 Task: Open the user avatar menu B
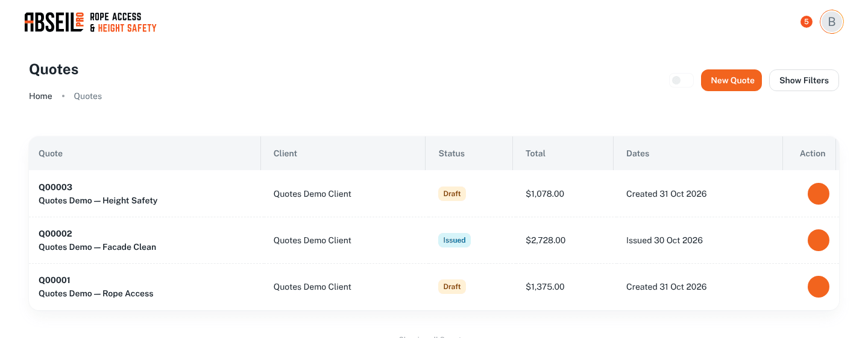[832, 22]
